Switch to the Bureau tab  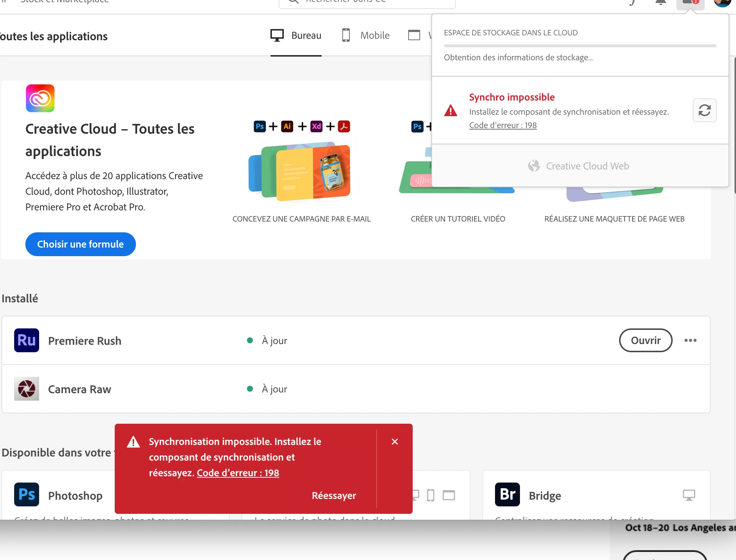(x=296, y=35)
